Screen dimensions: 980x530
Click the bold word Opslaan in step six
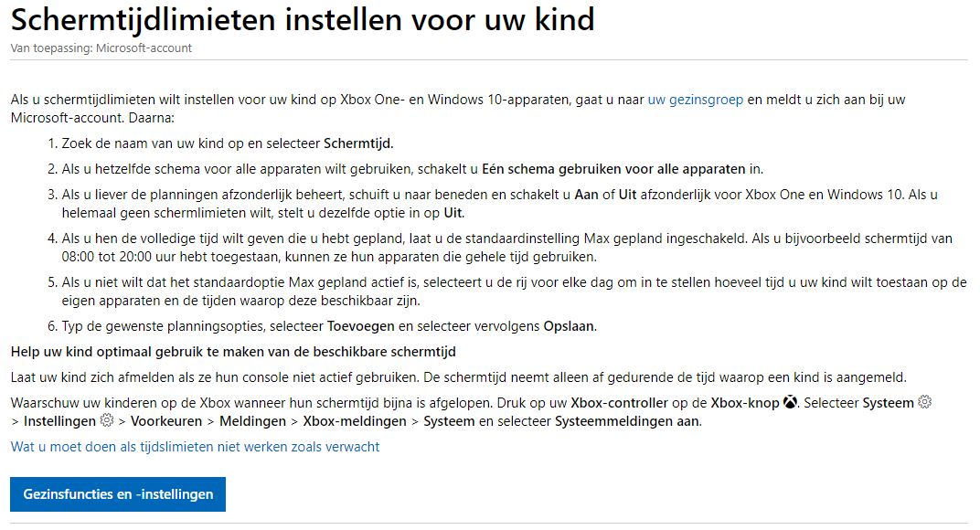pos(570,326)
